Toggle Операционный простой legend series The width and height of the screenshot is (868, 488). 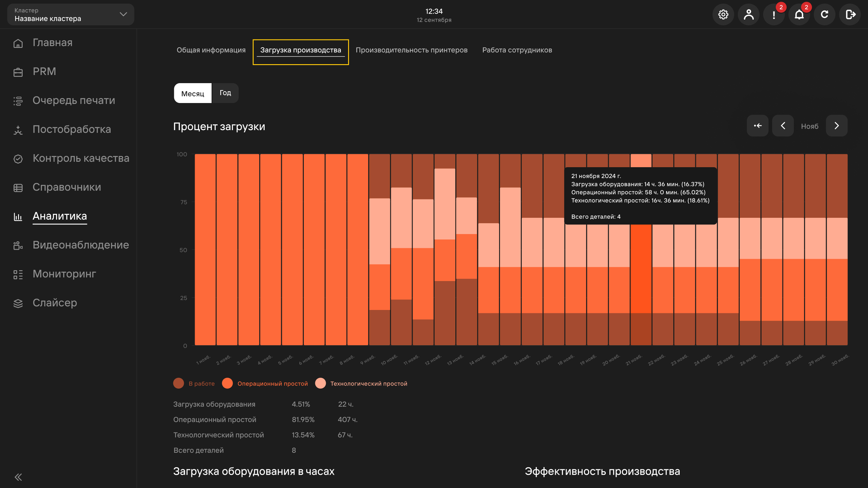(265, 383)
